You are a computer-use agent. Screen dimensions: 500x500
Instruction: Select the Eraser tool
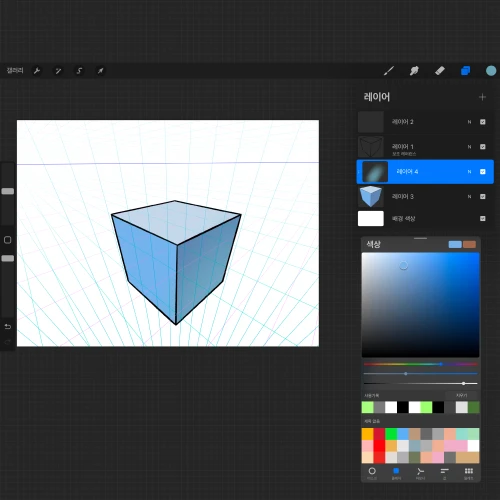(440, 71)
